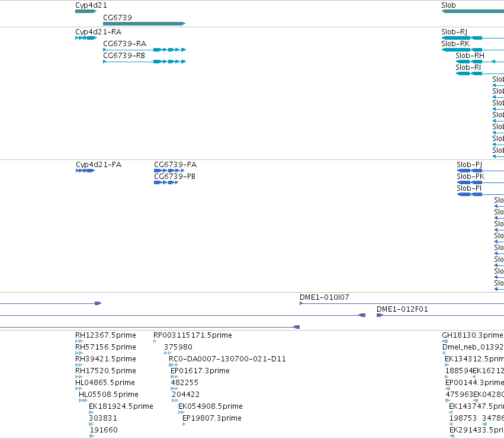Select the 482255 feature label

pos(185,383)
